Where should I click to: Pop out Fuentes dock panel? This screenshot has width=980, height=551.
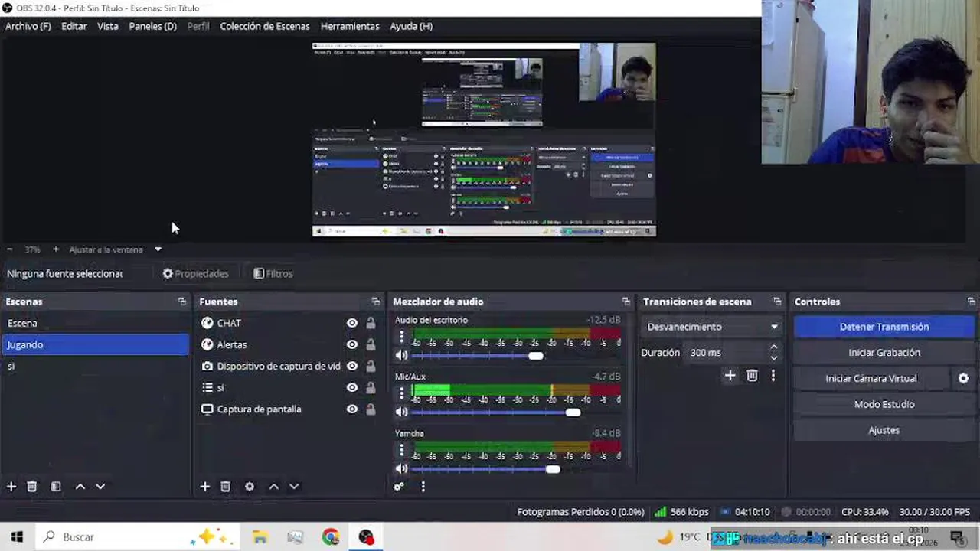pyautogui.click(x=375, y=302)
